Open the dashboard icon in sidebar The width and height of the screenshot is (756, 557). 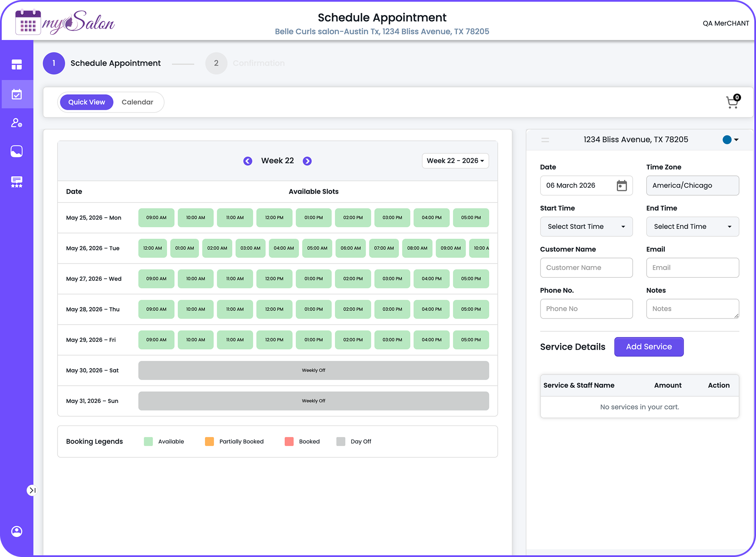(17, 65)
